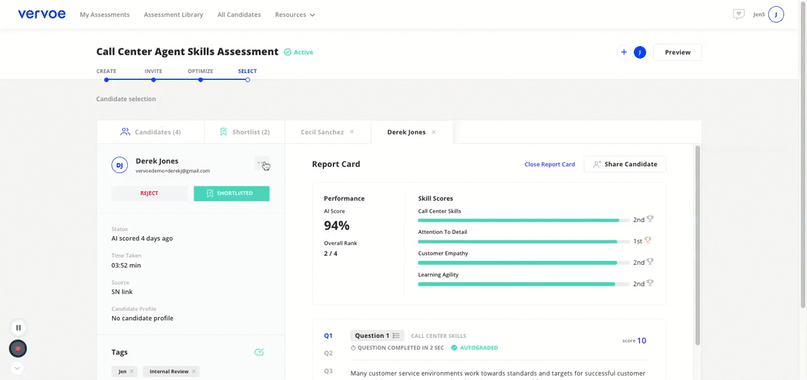807x380 pixels.
Task: Click the 03:52 min time taken value
Action: point(126,265)
